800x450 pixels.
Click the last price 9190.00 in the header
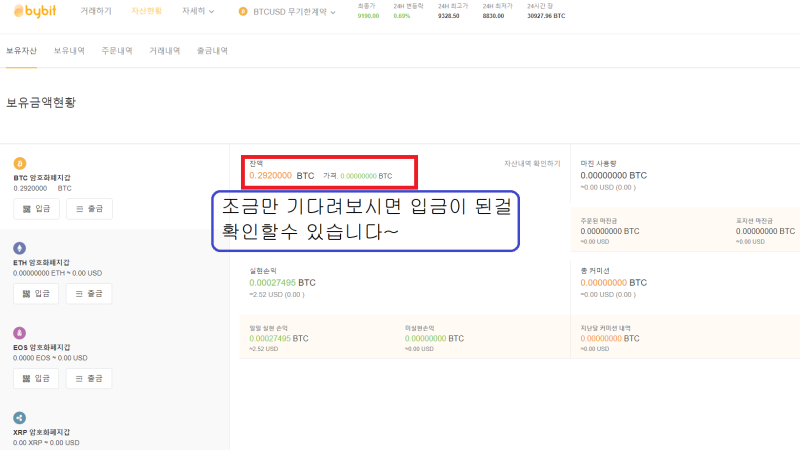368,16
